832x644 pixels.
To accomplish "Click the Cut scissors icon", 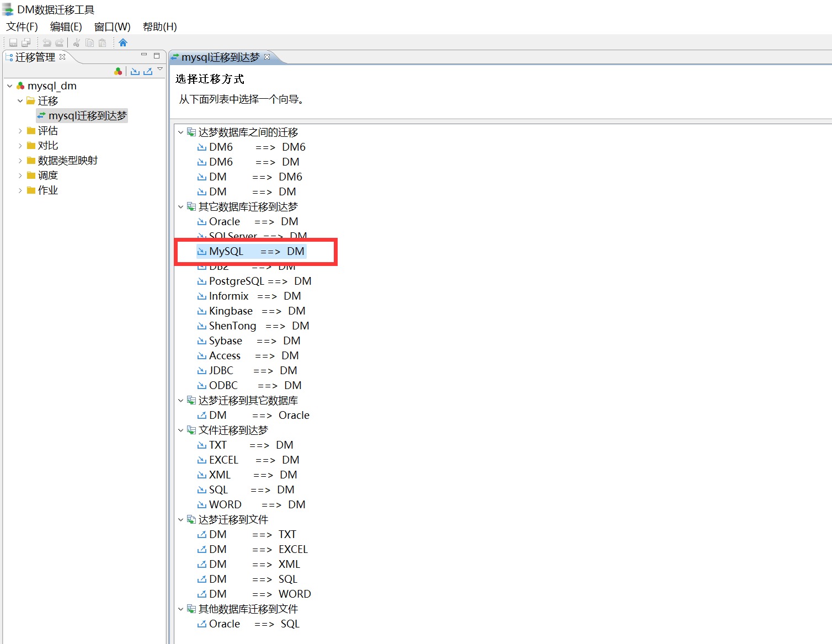I will [x=77, y=42].
